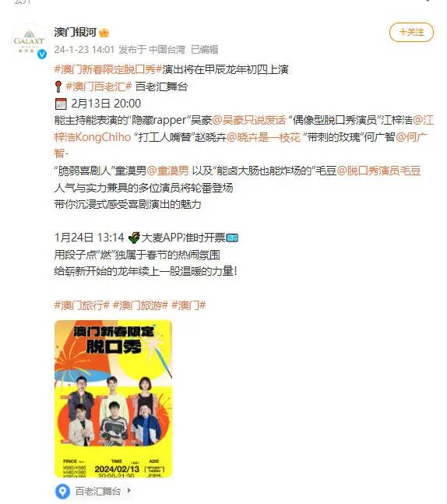Open mention @脱口秀演员毛豆
Screen dimensions: 447x504
tap(379, 171)
